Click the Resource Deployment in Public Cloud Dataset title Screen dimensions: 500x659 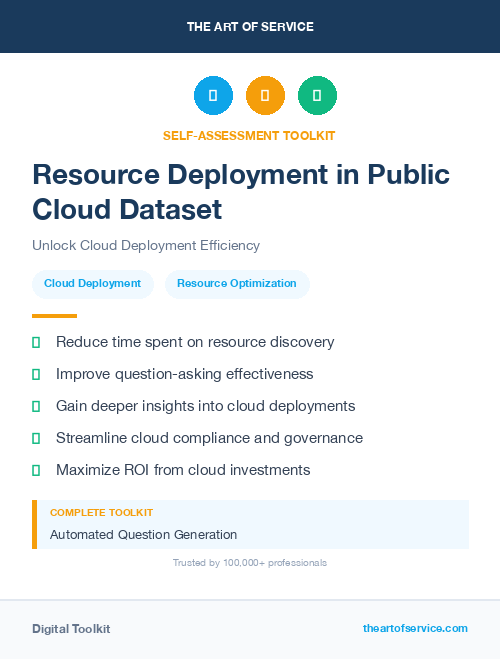click(241, 192)
